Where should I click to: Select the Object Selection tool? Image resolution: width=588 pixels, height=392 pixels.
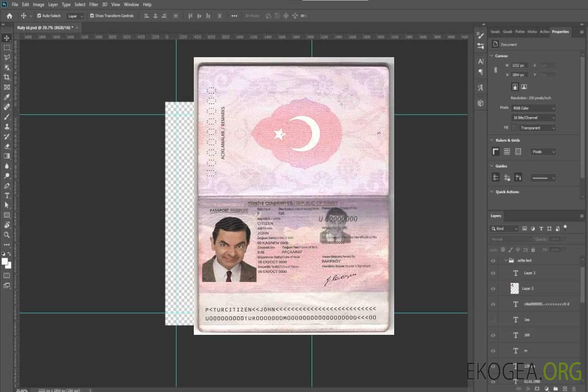tap(7, 67)
